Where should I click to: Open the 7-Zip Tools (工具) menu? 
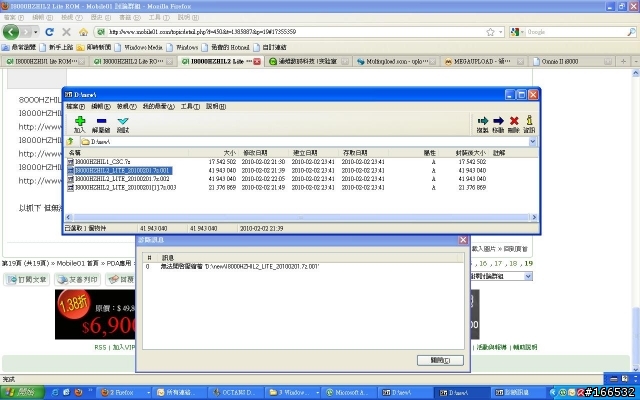coord(190,107)
